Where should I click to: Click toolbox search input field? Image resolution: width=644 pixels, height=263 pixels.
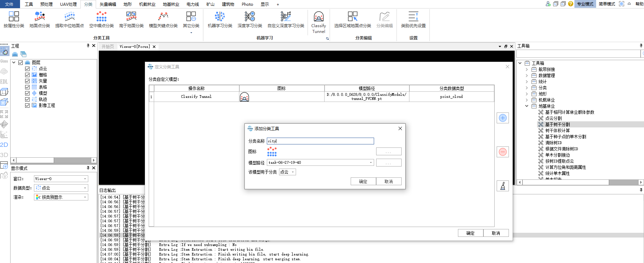click(x=578, y=54)
